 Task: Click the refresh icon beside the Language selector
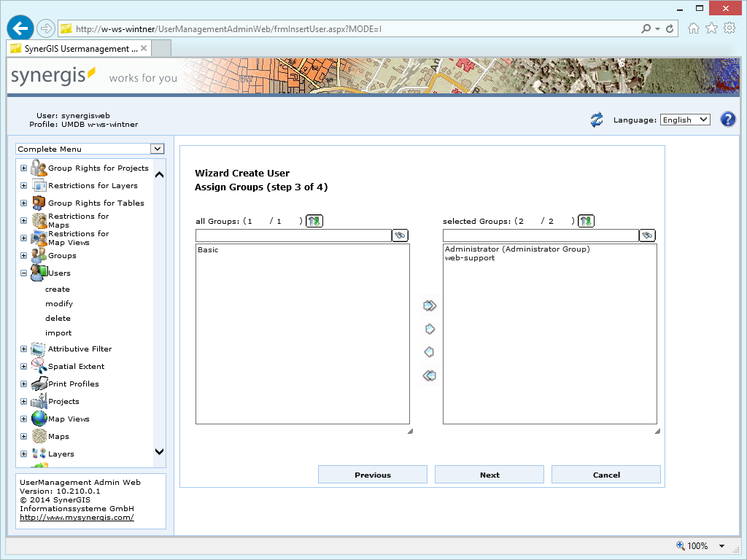[596, 119]
